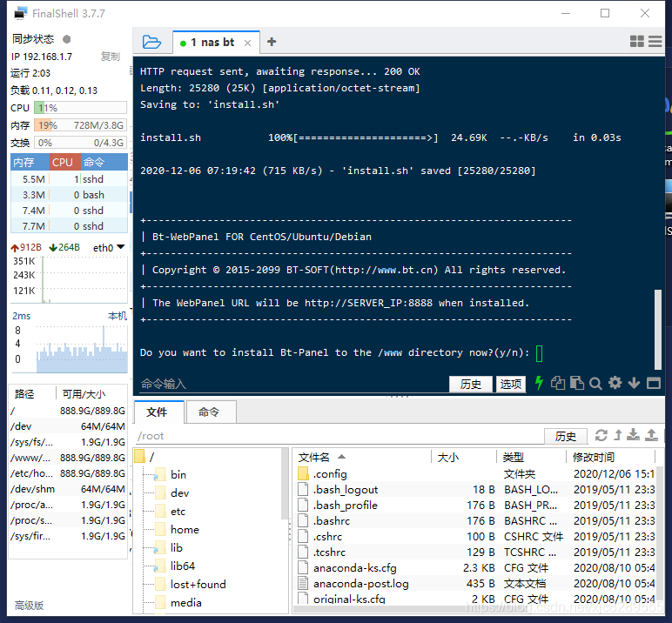The height and width of the screenshot is (623, 672).
Task: Sort processes by 内存 column
Action: [30, 163]
